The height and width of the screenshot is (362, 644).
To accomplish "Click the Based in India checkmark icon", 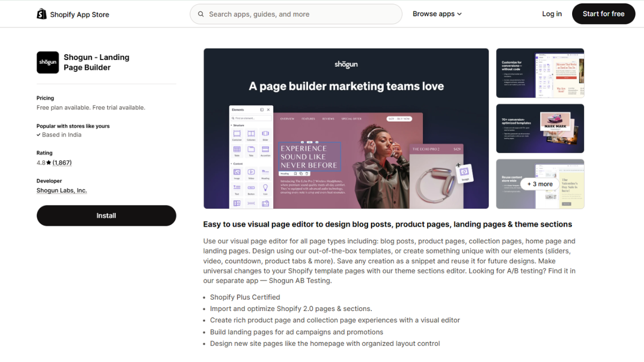I will point(39,135).
